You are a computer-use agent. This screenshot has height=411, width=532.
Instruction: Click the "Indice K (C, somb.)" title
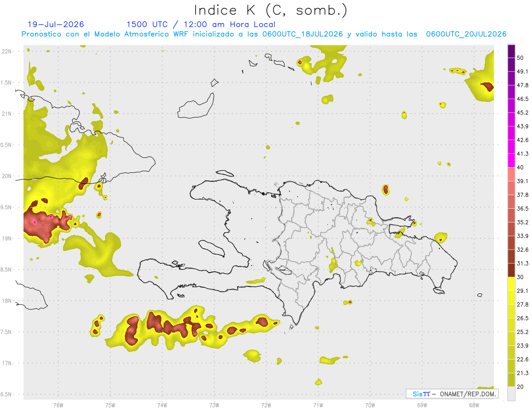pyautogui.click(x=270, y=10)
